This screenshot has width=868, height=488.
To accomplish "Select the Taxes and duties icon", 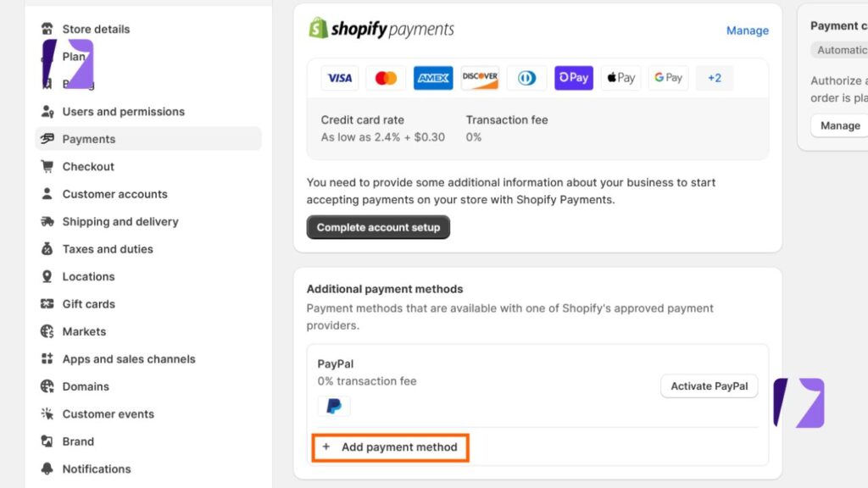I will pos(47,248).
